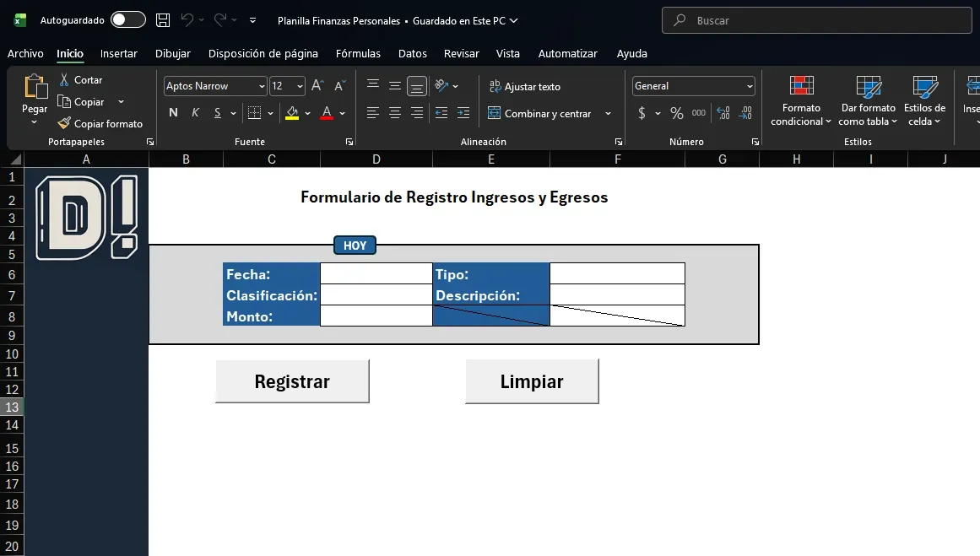Apply percent style
Screen dimensions: 980x556
coord(677,113)
